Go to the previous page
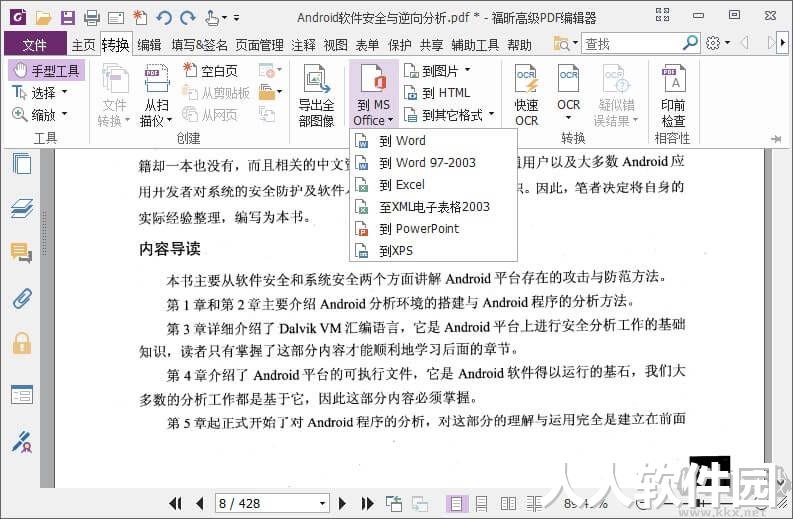Viewport: 793px width, 519px height. [200, 503]
